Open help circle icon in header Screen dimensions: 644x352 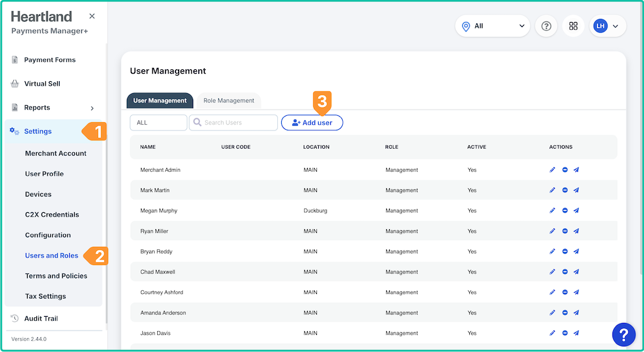[546, 26]
